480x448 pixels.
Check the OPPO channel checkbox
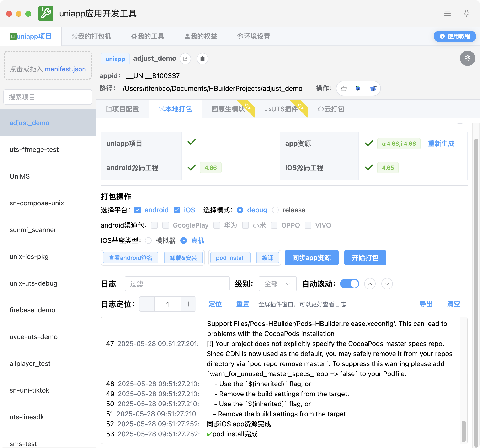(274, 225)
